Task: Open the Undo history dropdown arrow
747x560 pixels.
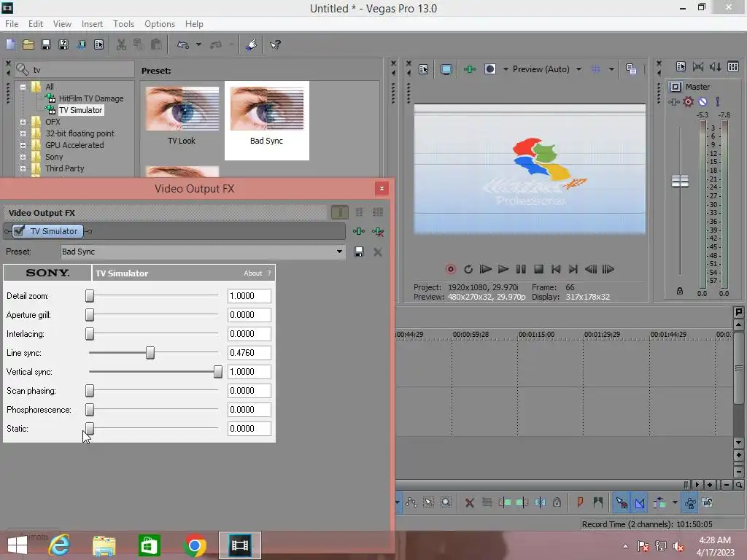Action: click(x=198, y=44)
